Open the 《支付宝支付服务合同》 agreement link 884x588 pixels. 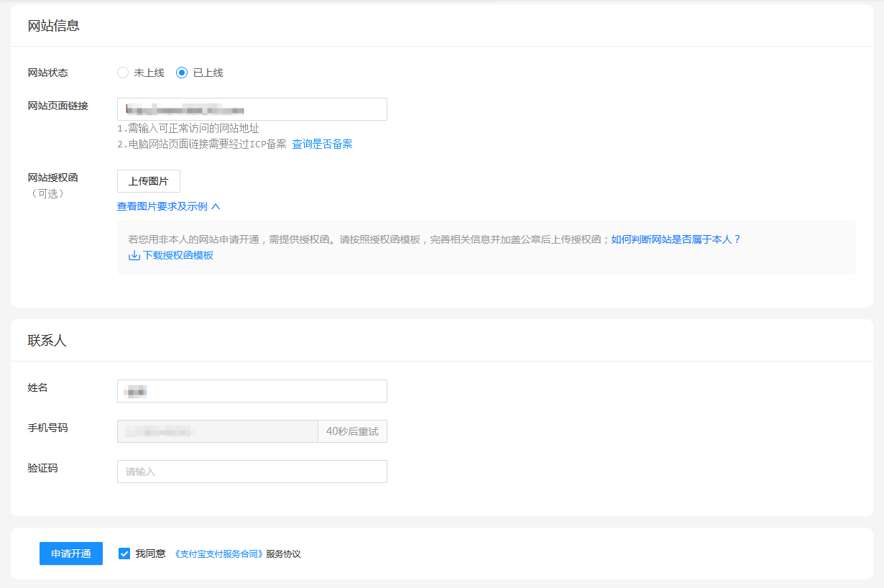point(219,554)
